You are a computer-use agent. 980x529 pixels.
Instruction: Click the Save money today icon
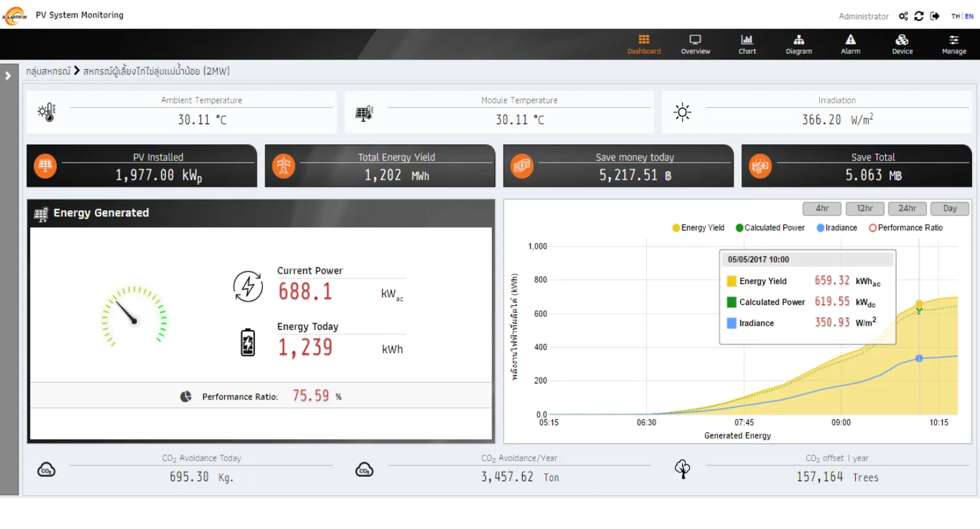click(522, 166)
